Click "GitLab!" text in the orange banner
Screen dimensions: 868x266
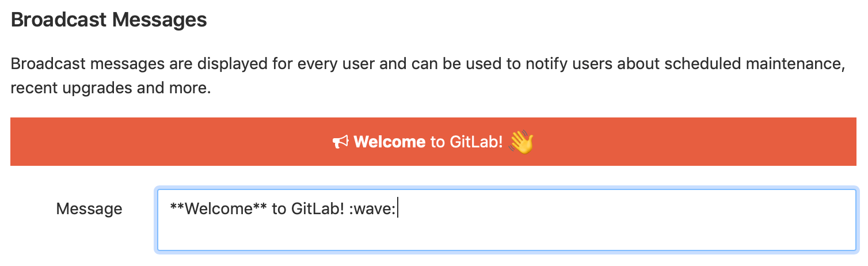pos(476,142)
